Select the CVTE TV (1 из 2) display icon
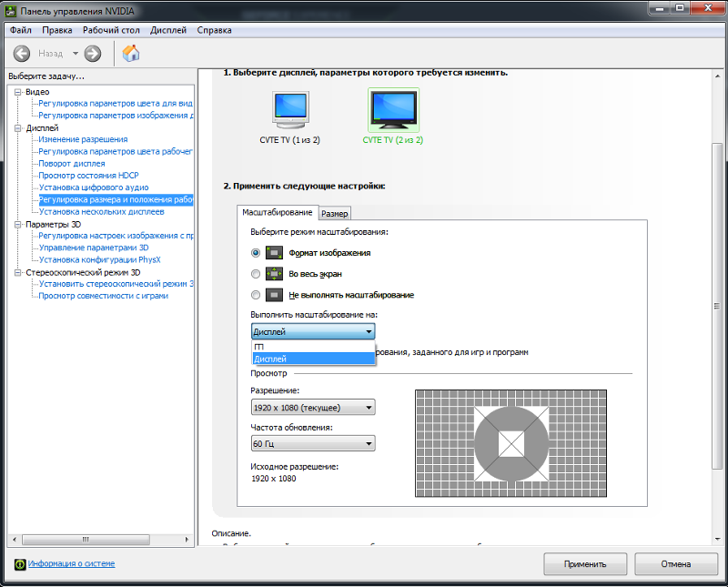This screenshot has height=587, width=728. pos(290,110)
